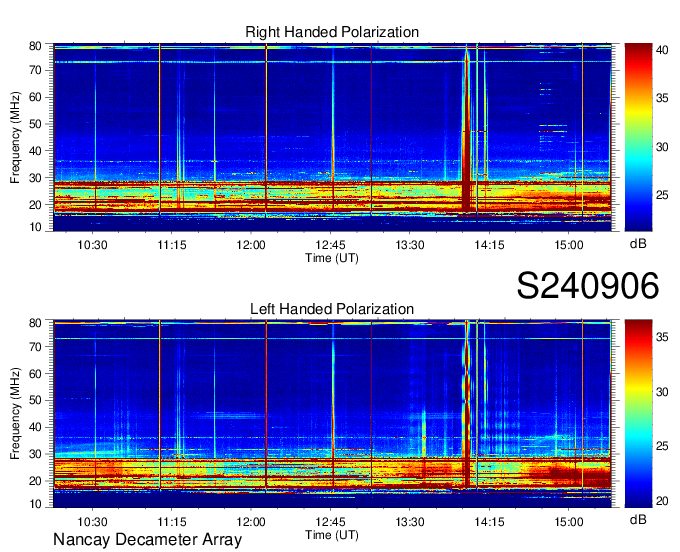The image size is (680, 552).
Task: Click the 11:15 tick label on the upper plot
Action: (172, 245)
